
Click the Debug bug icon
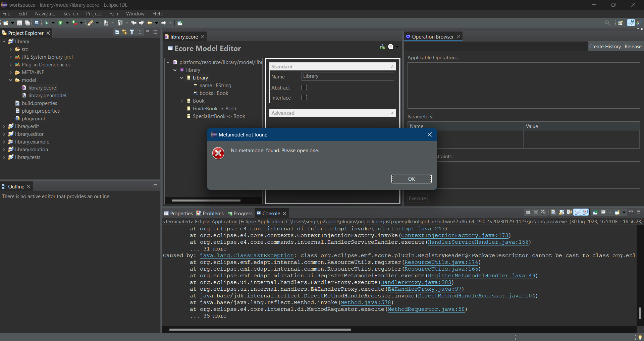click(x=46, y=23)
